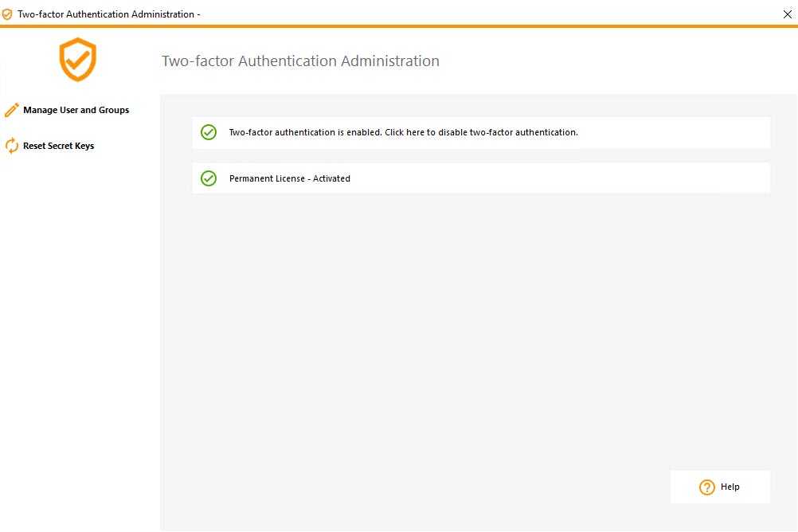Click empty right end of two-factor status row
Image resolution: width=798 pixels, height=532 pixels.
pyautogui.click(x=701, y=132)
